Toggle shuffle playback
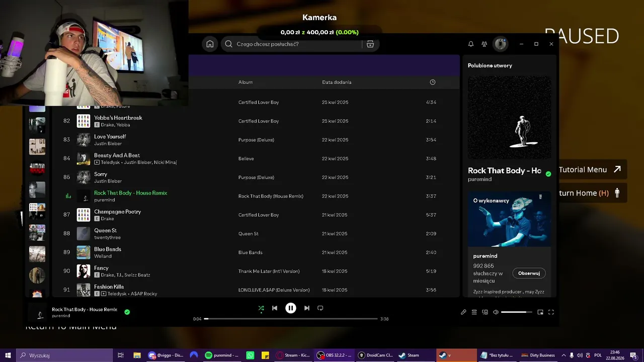Viewport: 644px width, 362px height. pyautogui.click(x=261, y=308)
